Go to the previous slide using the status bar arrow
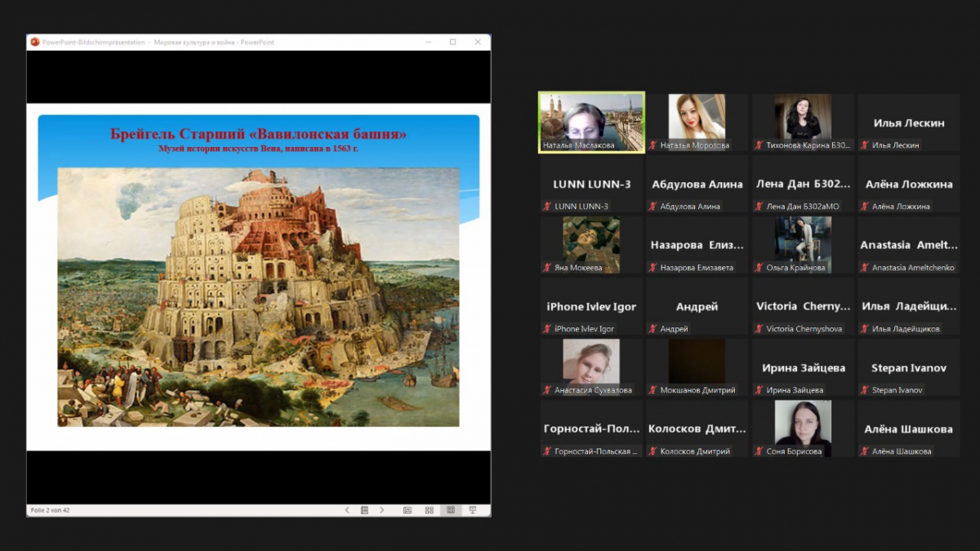Viewport: 980px width, 551px height. 347,510
